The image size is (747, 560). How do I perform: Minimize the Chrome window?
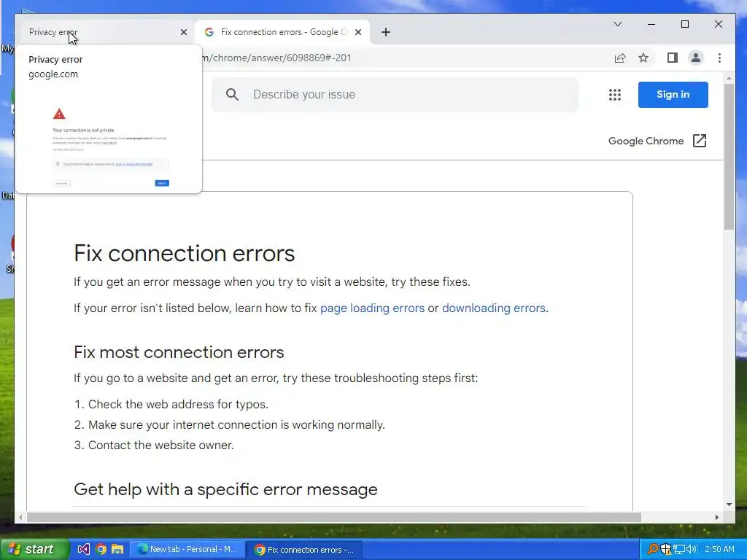(651, 24)
